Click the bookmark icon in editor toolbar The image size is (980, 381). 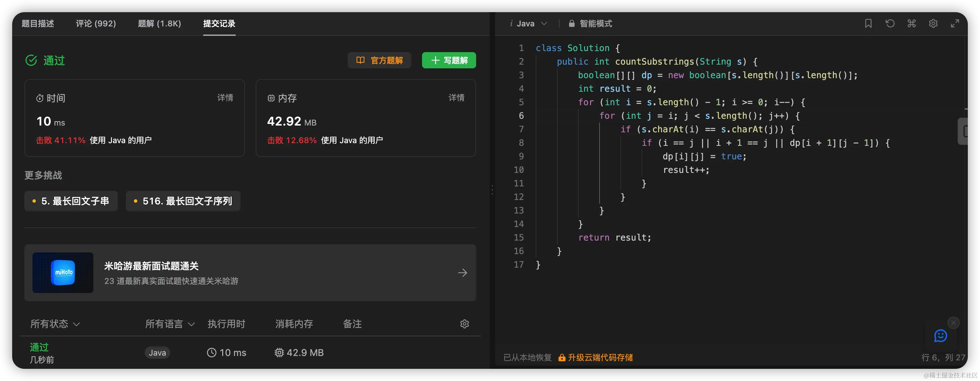[x=868, y=24]
